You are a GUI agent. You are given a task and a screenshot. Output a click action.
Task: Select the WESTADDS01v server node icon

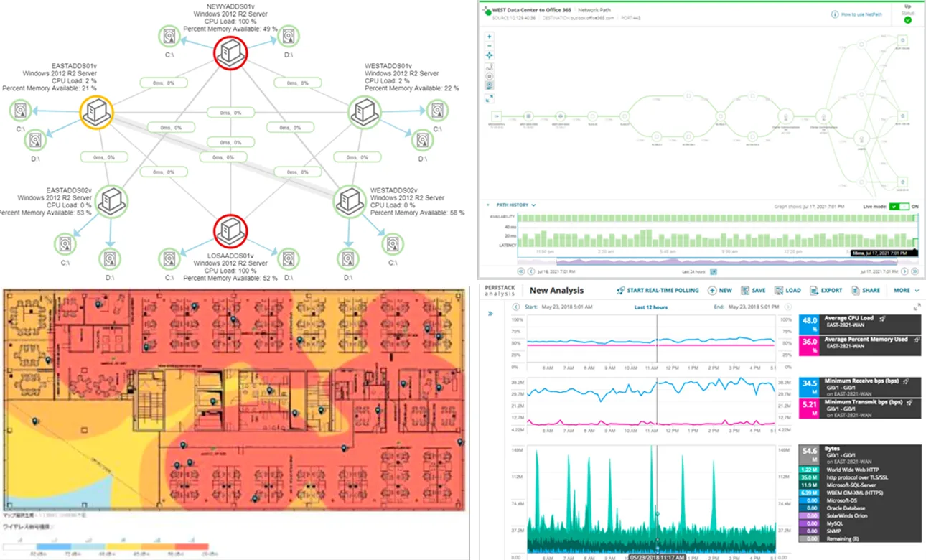(364, 112)
